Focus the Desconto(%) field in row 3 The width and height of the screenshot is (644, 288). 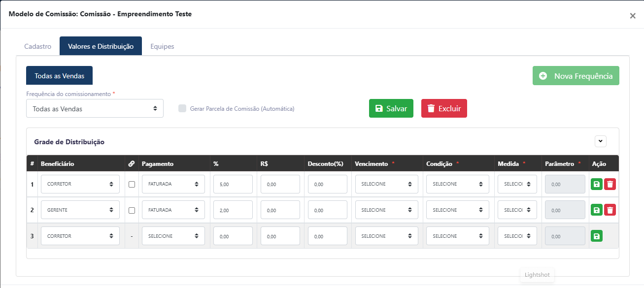point(328,236)
